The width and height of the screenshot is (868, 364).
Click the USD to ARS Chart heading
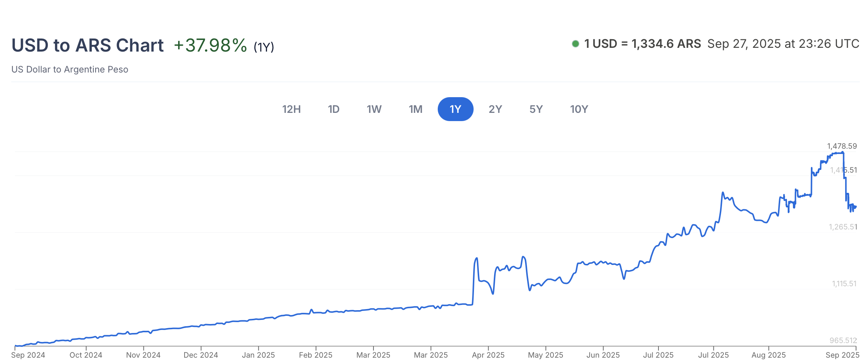[87, 45]
